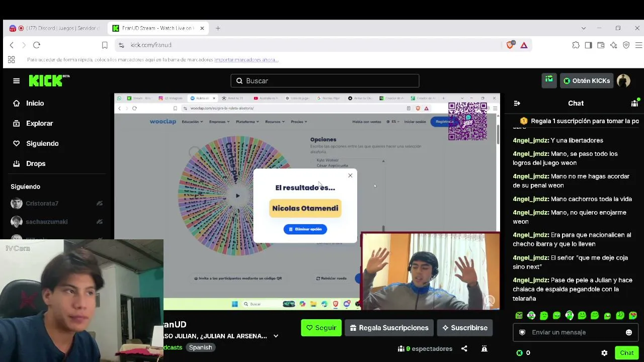Open the Educación dropdown on wooclap
The width and height of the screenshot is (644, 362).
coord(192,122)
